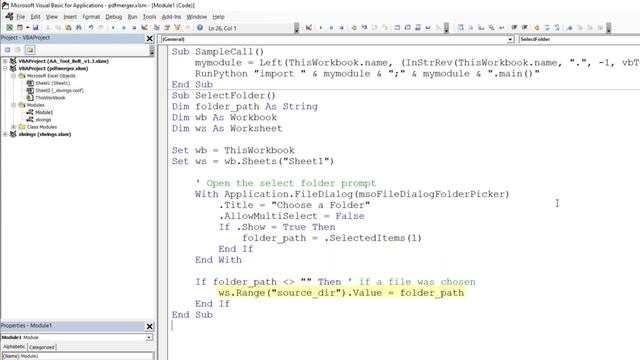Open the Locals Window from Debug toolbar
Viewport: 640px width, 360px height.
coord(397,28)
